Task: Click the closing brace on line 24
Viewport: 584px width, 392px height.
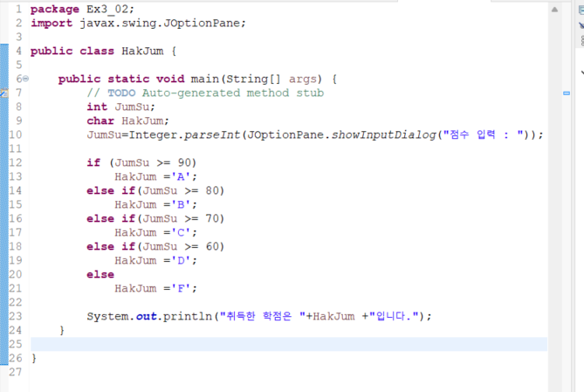Action: click(x=62, y=331)
